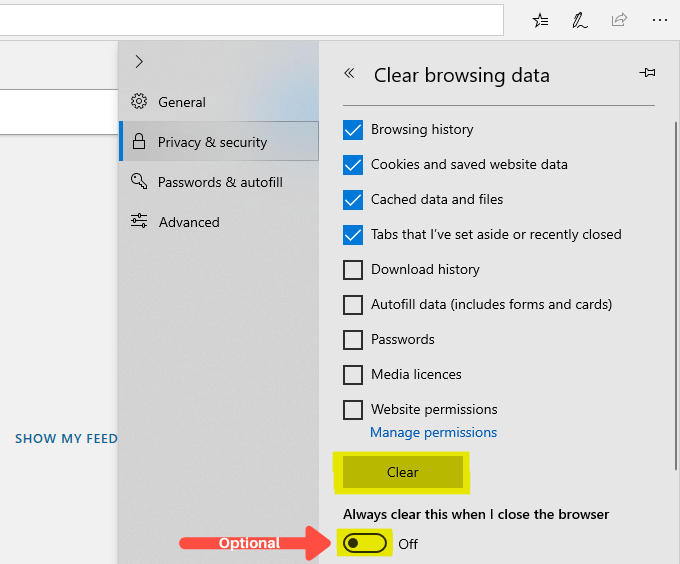Go back with the double chevron icon
Image resolution: width=680 pixels, height=564 pixels.
pos(349,73)
